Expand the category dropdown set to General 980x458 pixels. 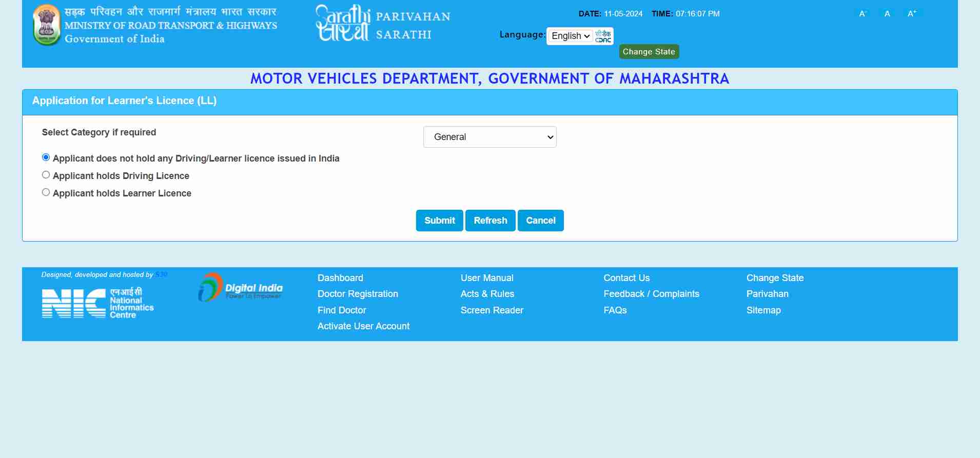(489, 137)
